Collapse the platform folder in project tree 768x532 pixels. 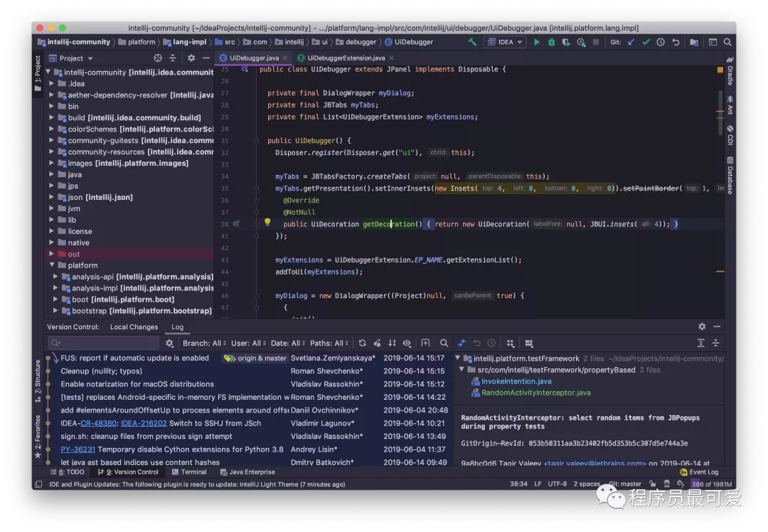click(52, 265)
